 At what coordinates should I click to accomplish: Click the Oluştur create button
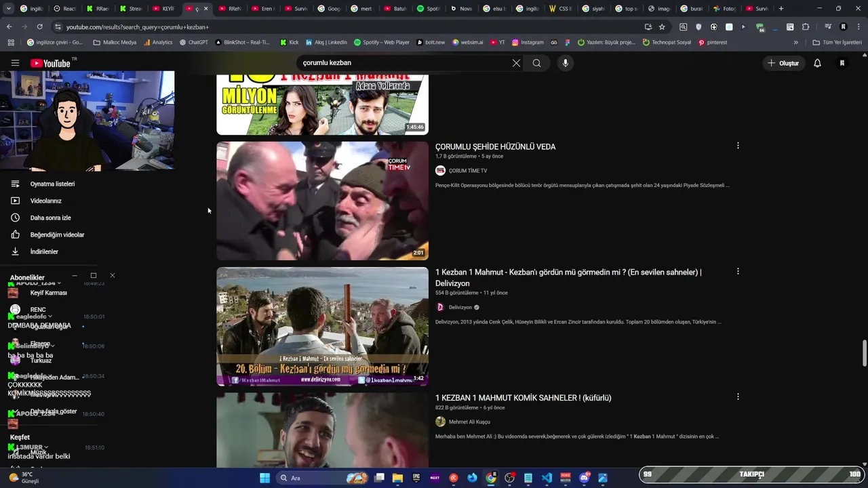click(783, 63)
